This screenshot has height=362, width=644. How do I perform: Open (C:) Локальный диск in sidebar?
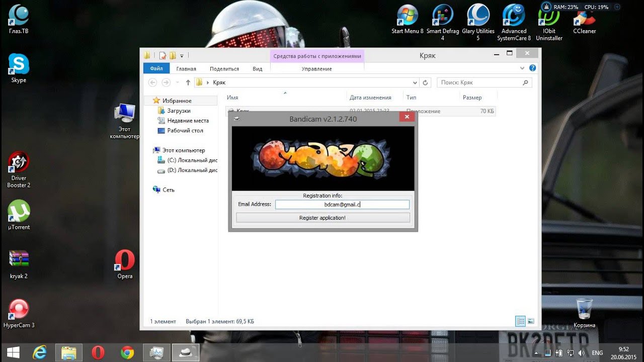coord(192,160)
